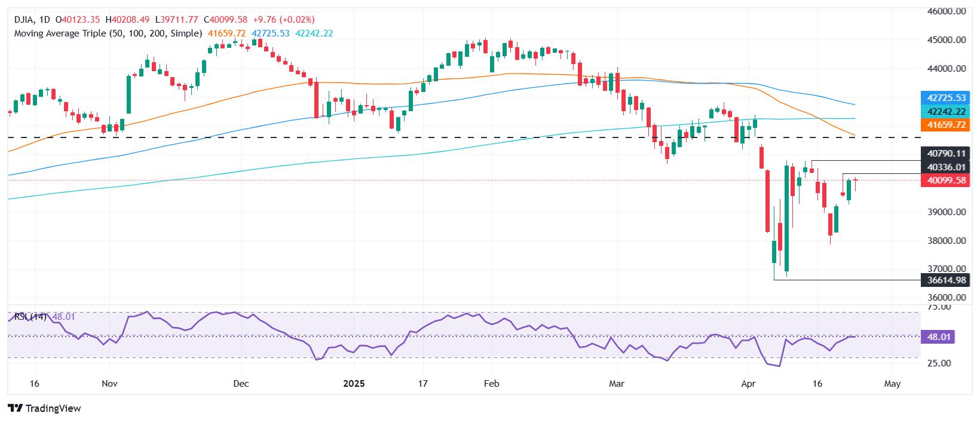Click the RSI value tag 48.01 on axis

point(937,337)
